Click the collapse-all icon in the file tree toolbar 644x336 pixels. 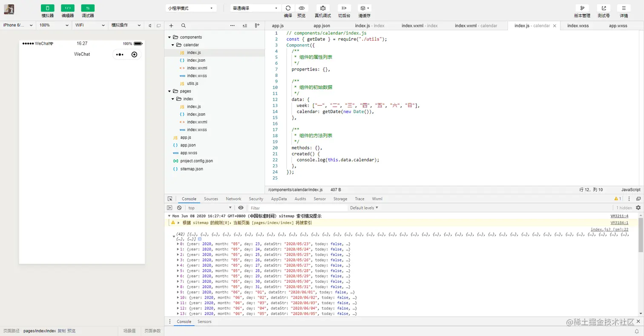pyautogui.click(x=244, y=26)
